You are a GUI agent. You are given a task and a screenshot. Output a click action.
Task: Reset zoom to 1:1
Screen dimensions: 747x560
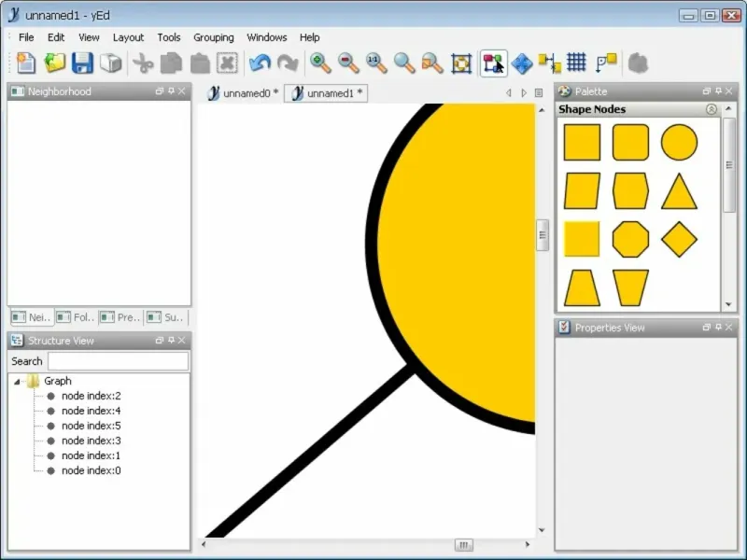click(376, 63)
